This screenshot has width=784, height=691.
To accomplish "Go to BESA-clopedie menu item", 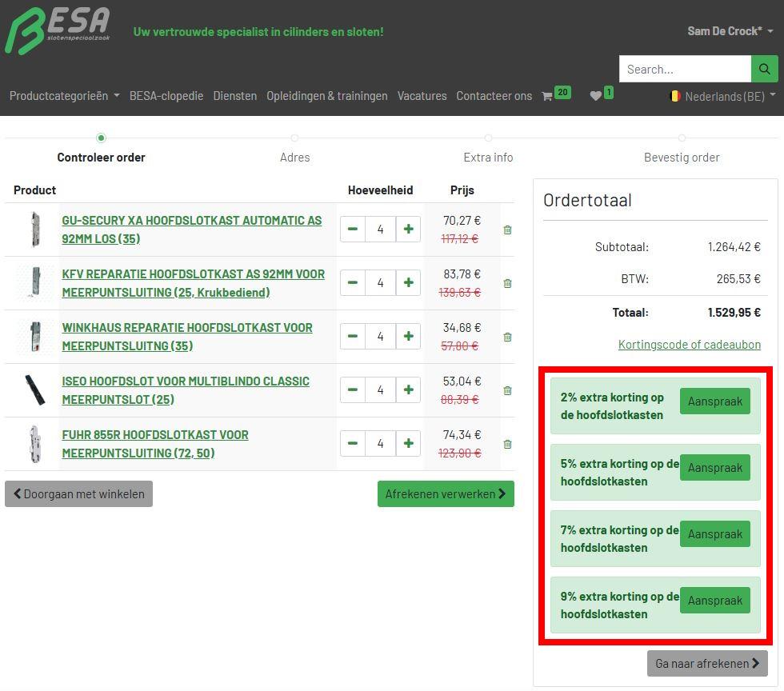I will click(166, 96).
